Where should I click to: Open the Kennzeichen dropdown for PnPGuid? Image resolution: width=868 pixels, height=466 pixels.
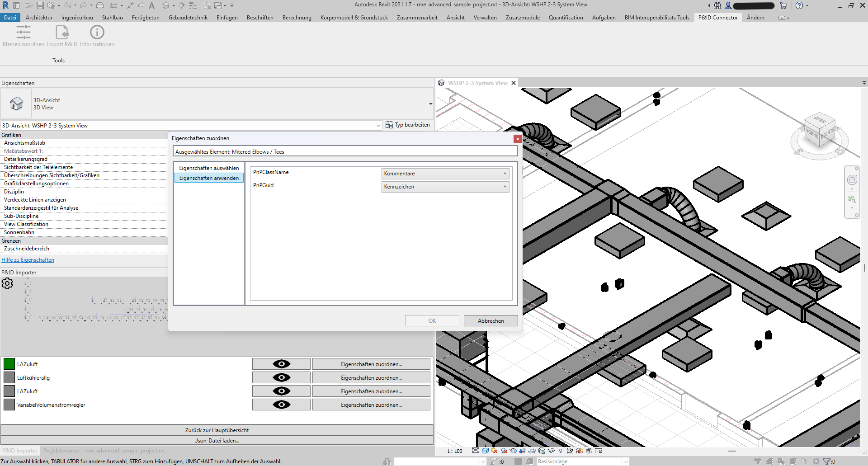[505, 187]
